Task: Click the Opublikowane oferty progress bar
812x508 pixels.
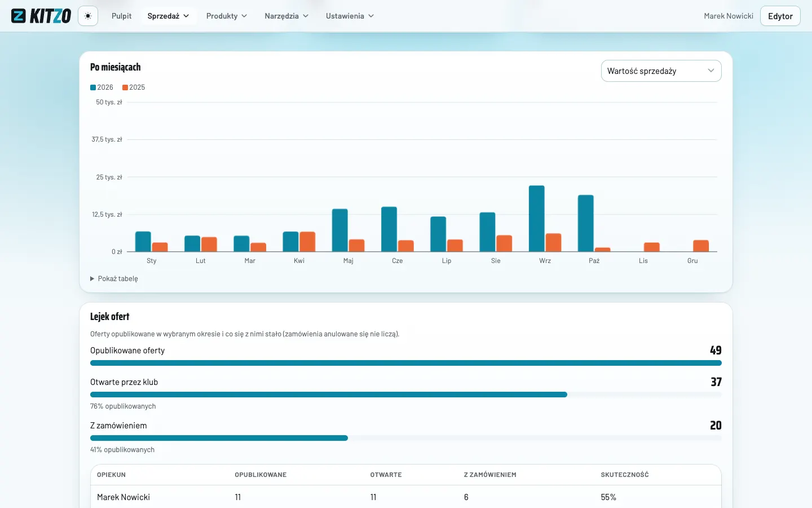Action: pos(406,363)
